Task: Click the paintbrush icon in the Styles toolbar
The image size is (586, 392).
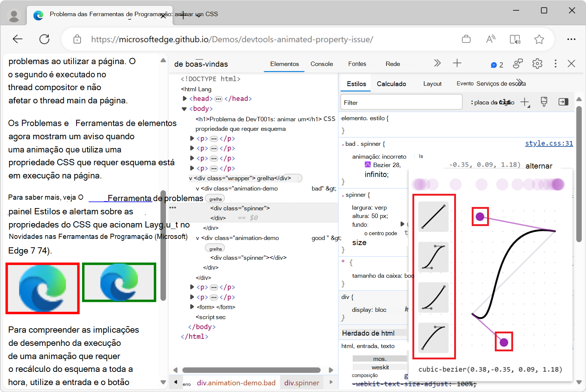Action: [544, 102]
